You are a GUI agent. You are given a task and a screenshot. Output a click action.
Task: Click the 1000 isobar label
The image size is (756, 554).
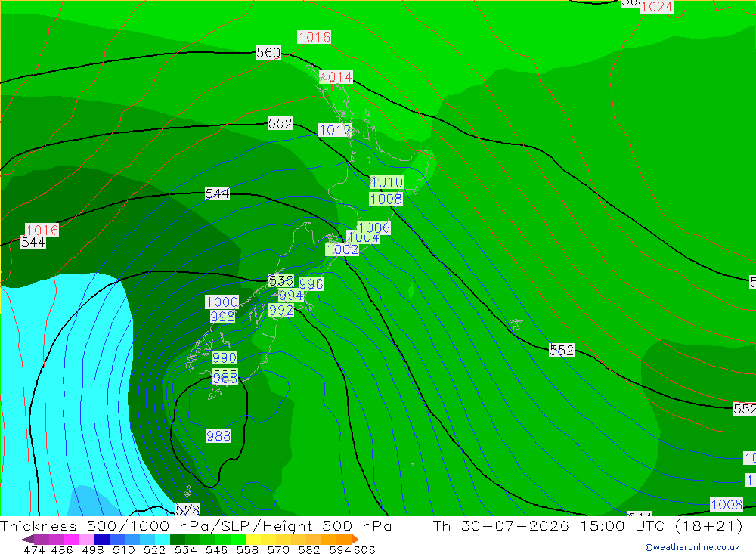click(x=222, y=302)
